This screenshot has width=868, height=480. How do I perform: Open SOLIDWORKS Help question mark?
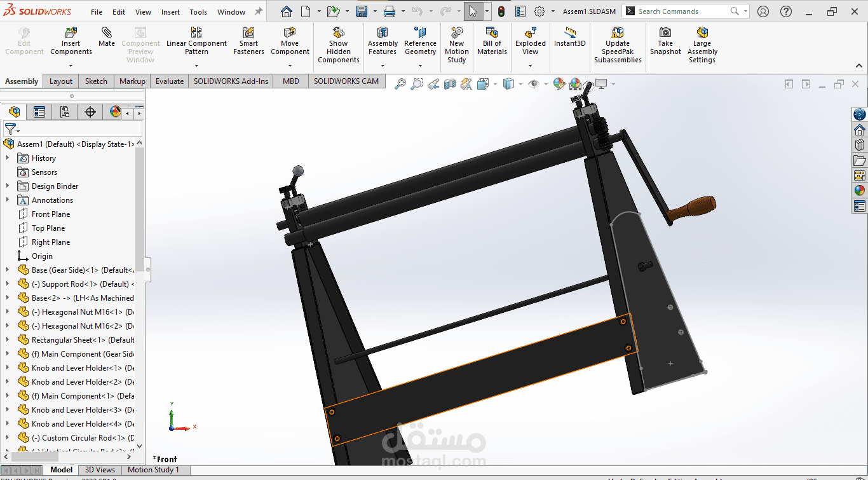tap(786, 11)
